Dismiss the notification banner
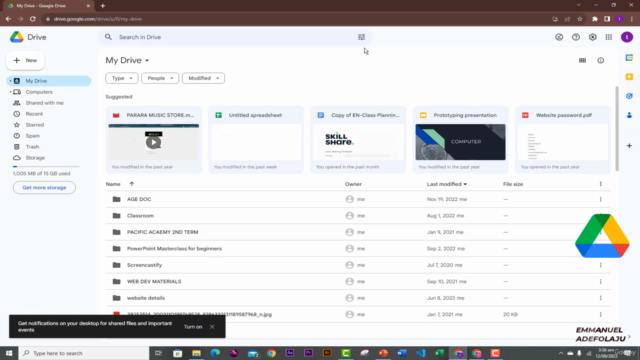Image resolution: width=640 pixels, height=360 pixels. 212,327
